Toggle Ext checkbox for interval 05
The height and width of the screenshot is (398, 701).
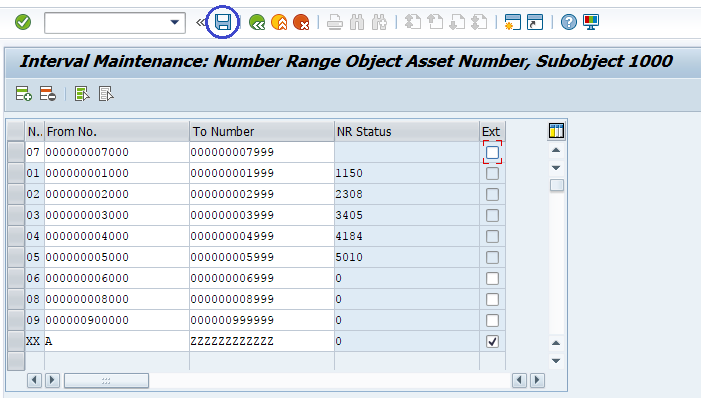coord(492,258)
